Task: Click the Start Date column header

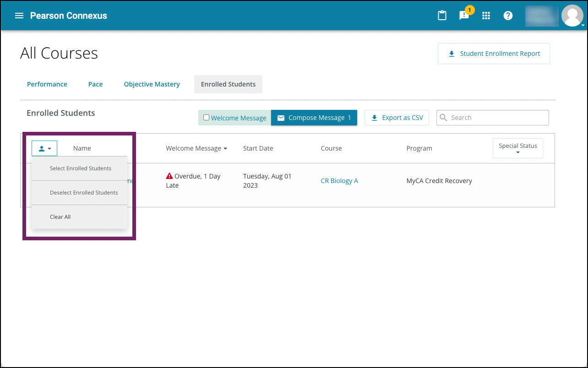Action: pyautogui.click(x=258, y=148)
